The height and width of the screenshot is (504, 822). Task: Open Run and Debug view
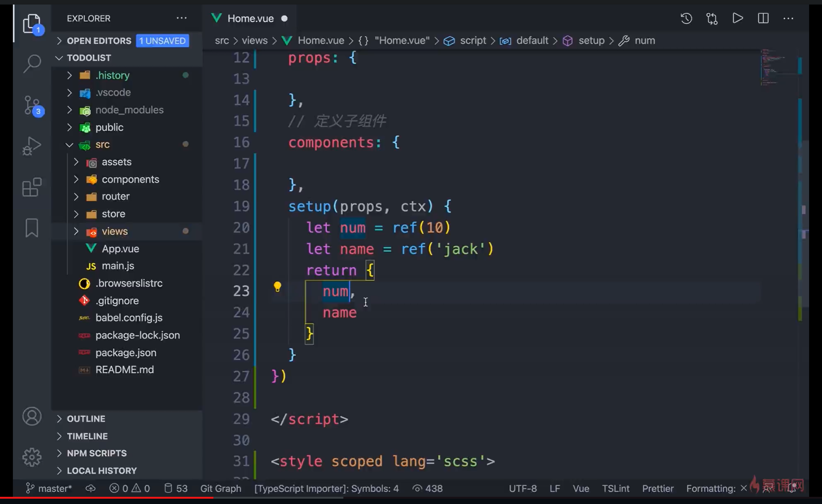(x=32, y=146)
